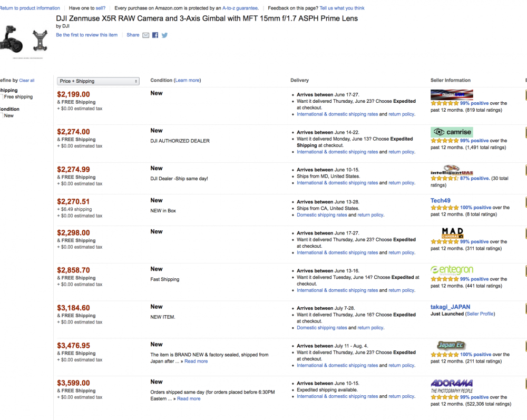Click the Japan Ec seller logo
This screenshot has height=420, width=527.
coord(451,346)
